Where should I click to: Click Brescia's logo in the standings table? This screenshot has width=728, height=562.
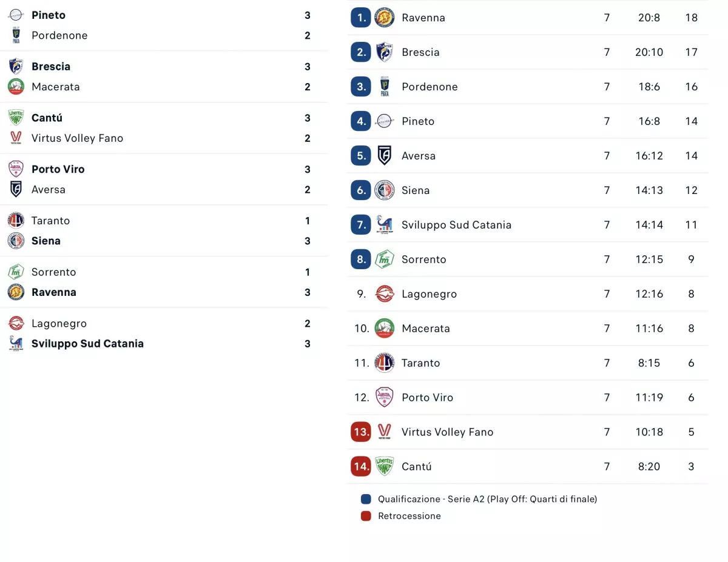click(385, 52)
